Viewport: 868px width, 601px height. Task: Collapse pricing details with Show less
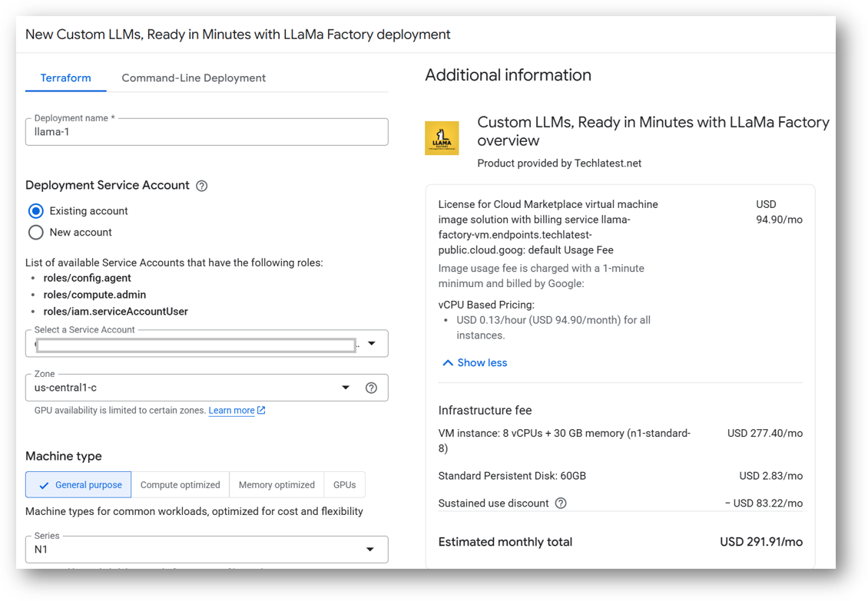[x=475, y=362]
